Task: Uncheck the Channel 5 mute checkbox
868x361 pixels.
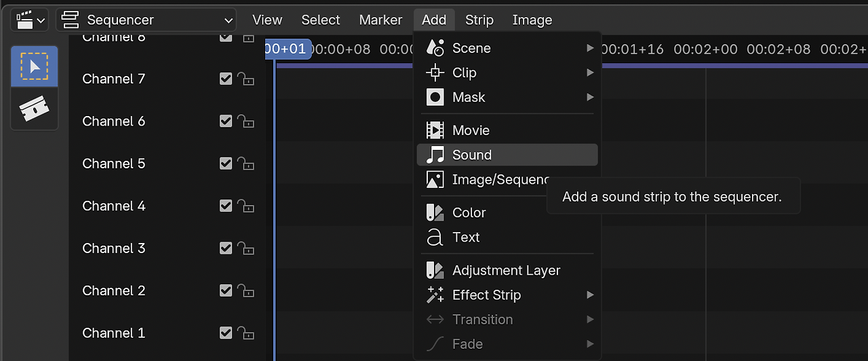Action: (226, 164)
